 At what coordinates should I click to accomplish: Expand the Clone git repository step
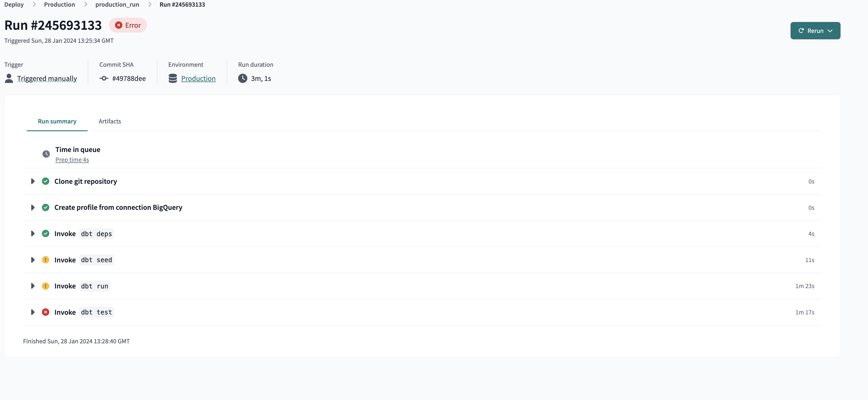(x=33, y=181)
